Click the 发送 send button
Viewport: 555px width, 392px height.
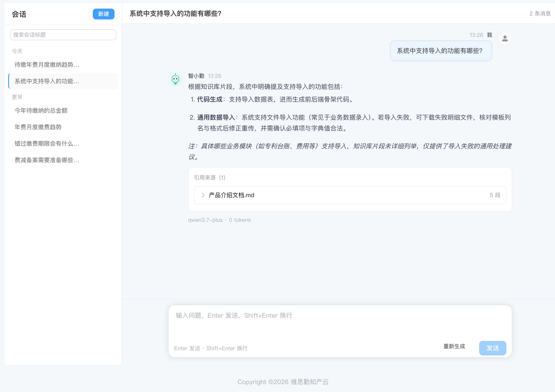(492, 348)
